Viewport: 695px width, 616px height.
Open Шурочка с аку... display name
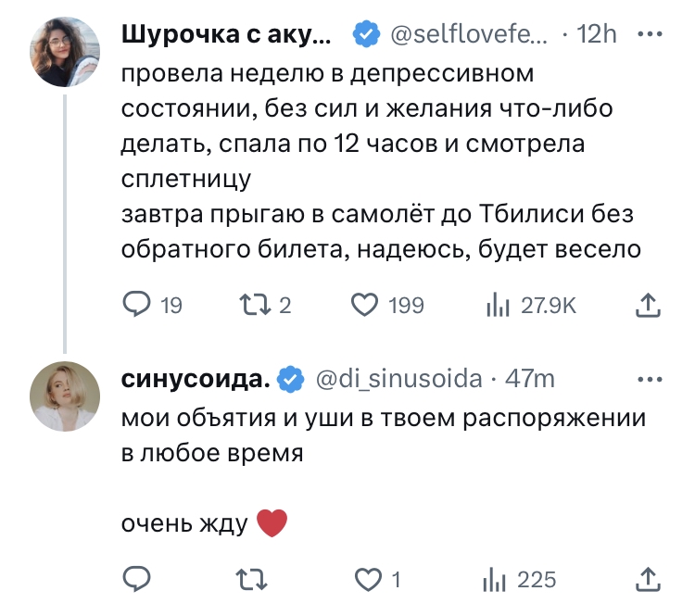pos(226,35)
